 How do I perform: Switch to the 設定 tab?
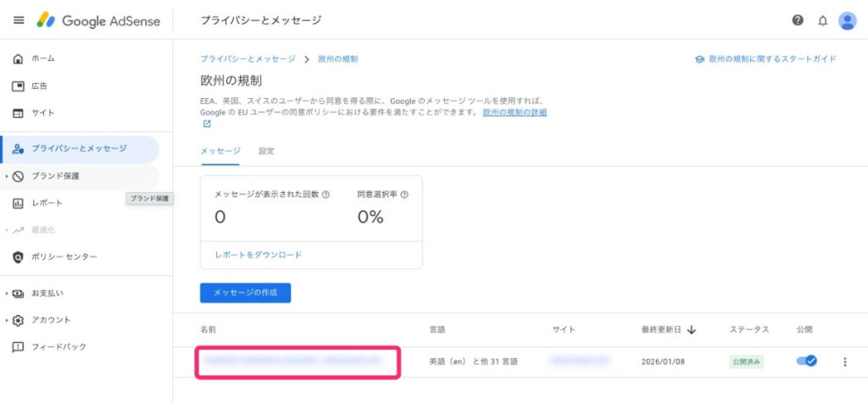click(x=266, y=151)
